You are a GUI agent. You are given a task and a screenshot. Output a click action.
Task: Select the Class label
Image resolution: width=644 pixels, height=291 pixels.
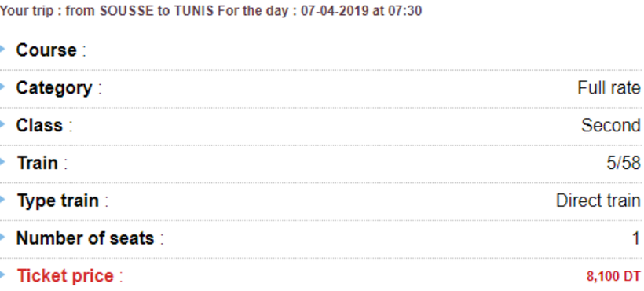point(39,125)
